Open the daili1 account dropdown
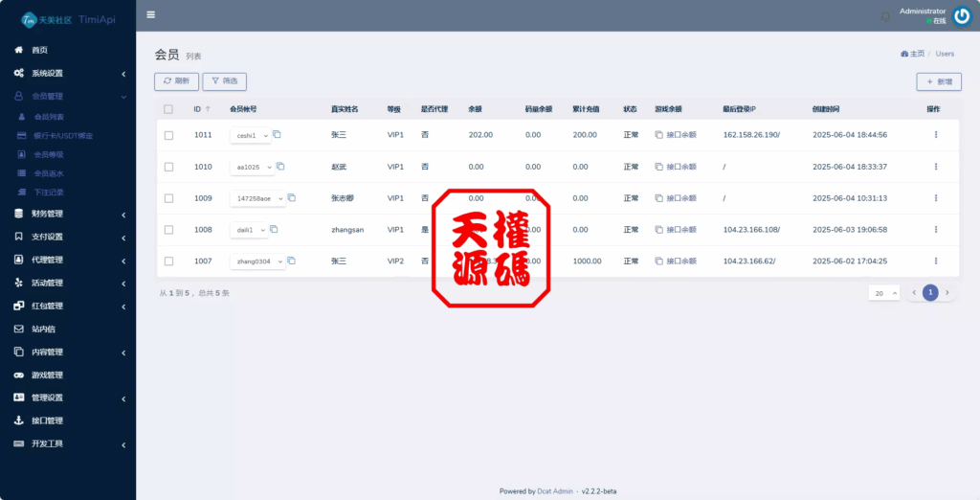Image resolution: width=980 pixels, height=500 pixels. point(249,230)
